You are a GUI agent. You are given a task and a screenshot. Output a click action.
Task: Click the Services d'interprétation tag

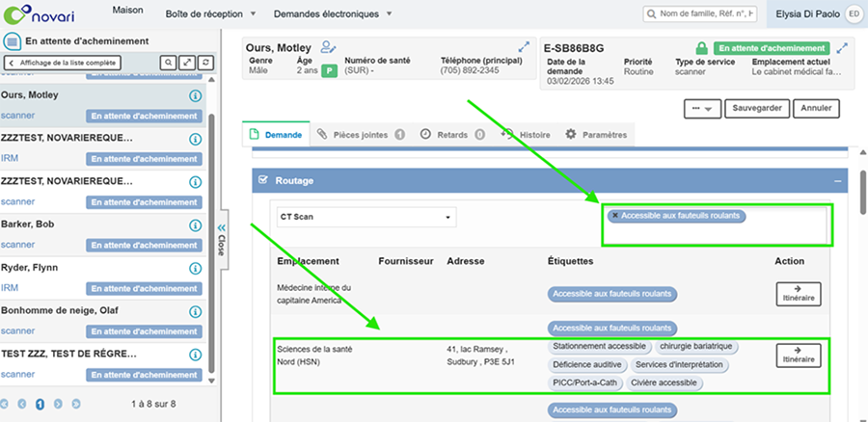coord(679,365)
